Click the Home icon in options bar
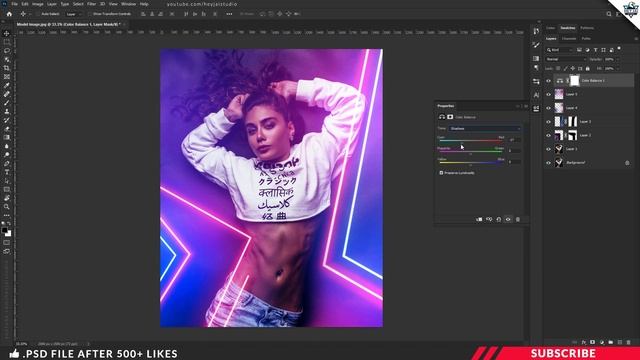 pos(9,14)
